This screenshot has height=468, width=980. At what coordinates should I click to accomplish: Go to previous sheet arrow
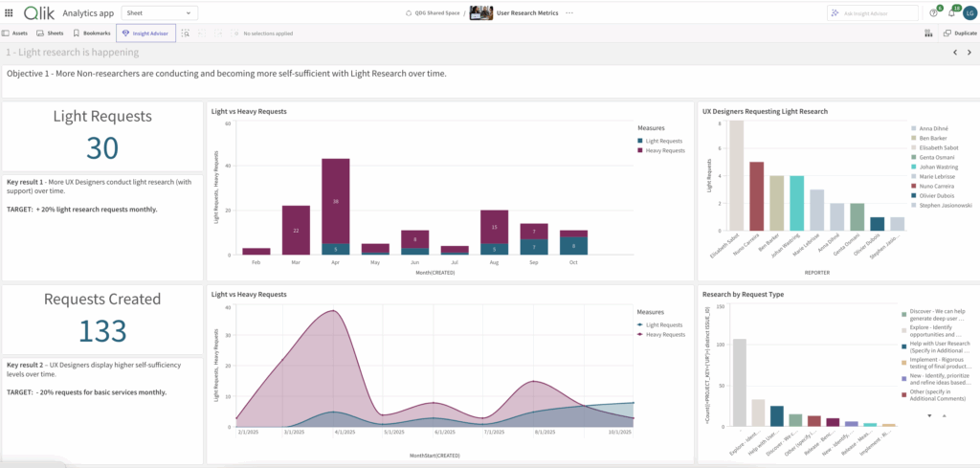point(955,53)
